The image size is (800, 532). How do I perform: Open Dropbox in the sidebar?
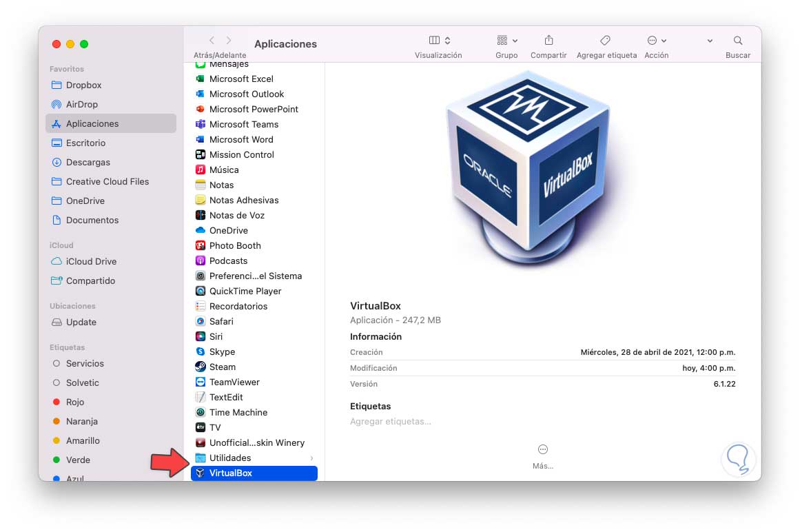[x=111, y=85]
